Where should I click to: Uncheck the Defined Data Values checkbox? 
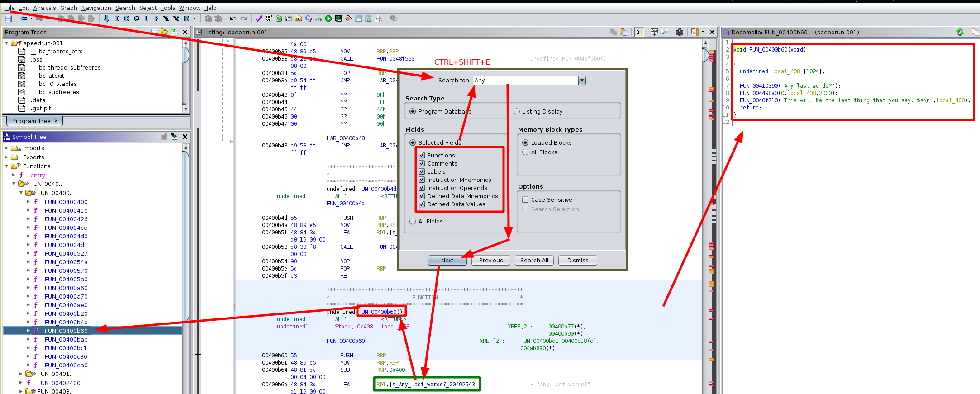[x=422, y=204]
